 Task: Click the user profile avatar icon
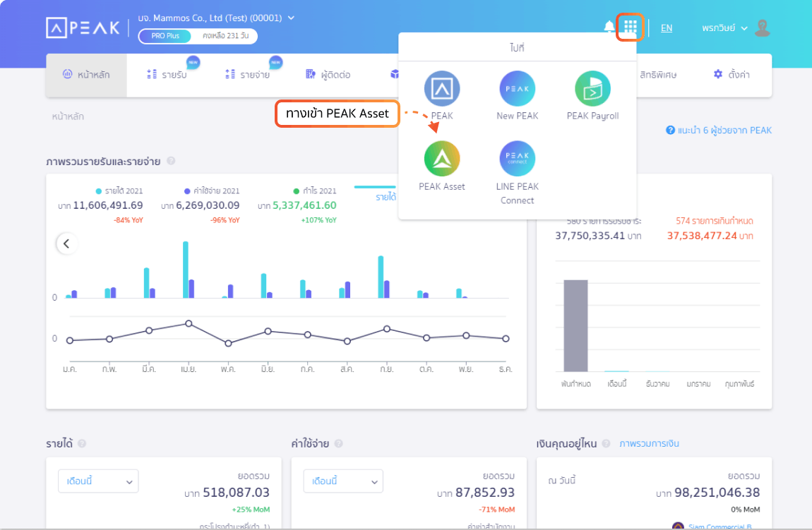(763, 28)
